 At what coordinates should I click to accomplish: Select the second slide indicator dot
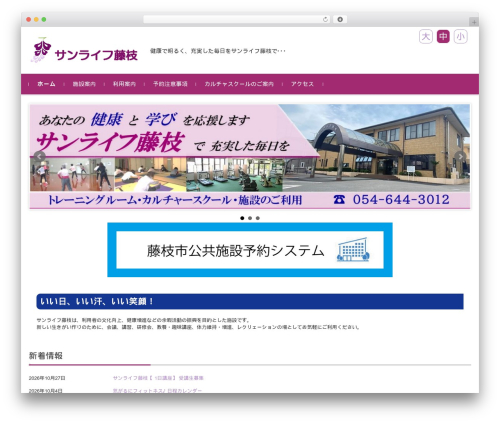coord(250,218)
